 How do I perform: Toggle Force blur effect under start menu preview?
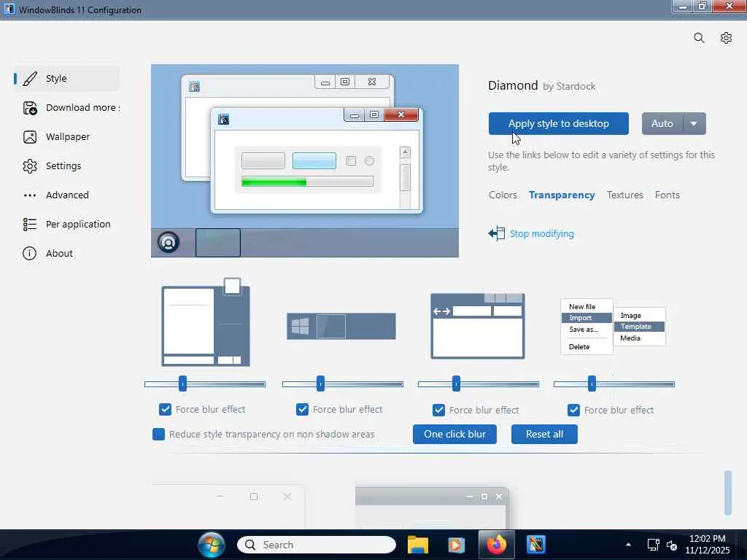pos(166,410)
